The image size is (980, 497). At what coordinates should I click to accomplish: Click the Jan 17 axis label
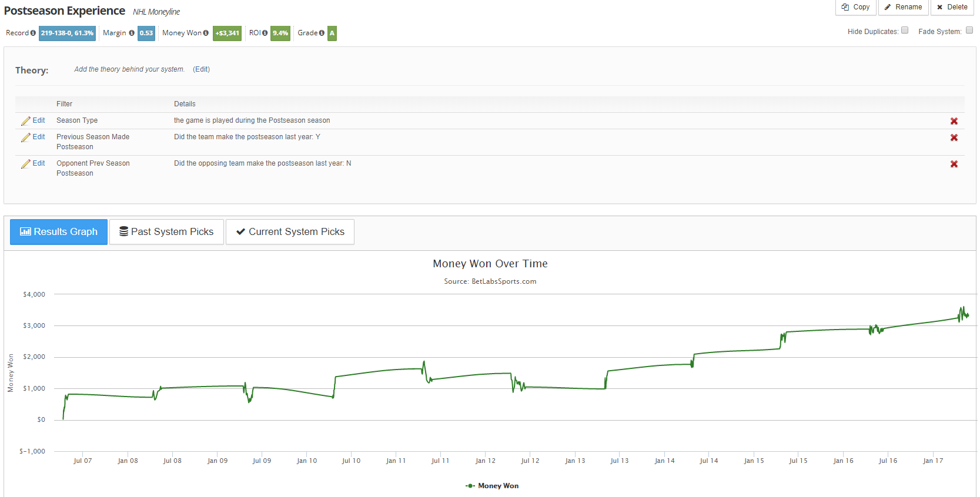click(933, 461)
